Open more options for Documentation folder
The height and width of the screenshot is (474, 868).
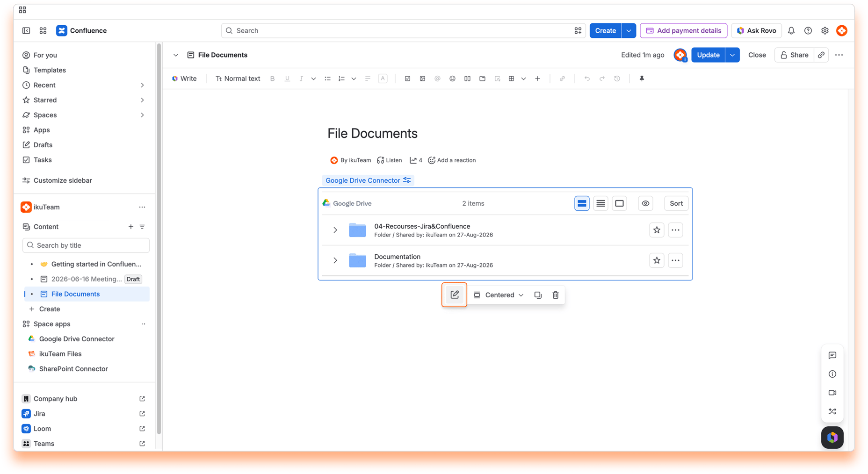click(x=675, y=260)
